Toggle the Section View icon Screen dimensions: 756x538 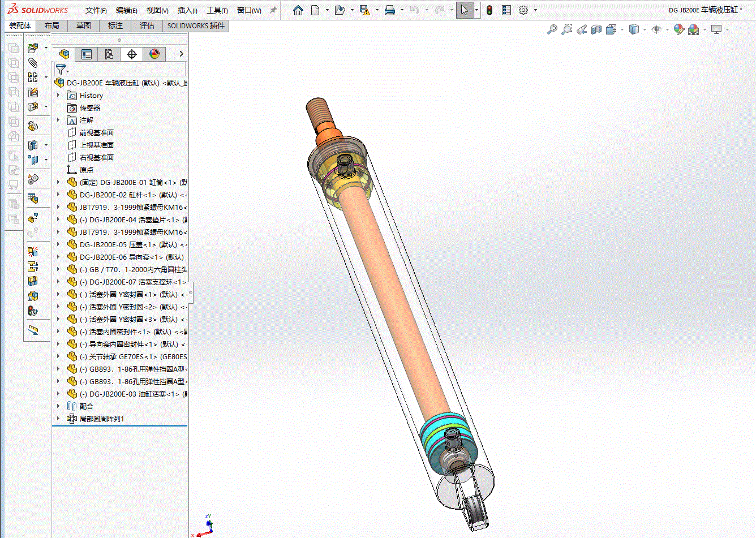596,29
